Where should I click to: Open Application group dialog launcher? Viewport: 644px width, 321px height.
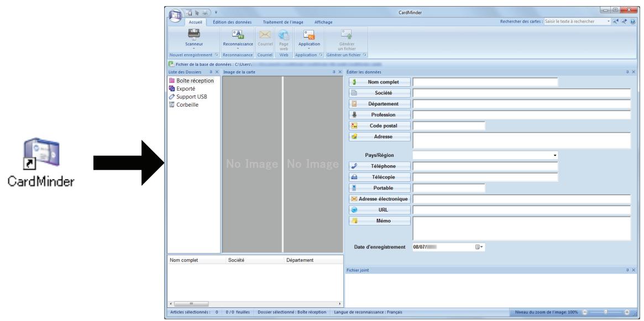coord(321,55)
